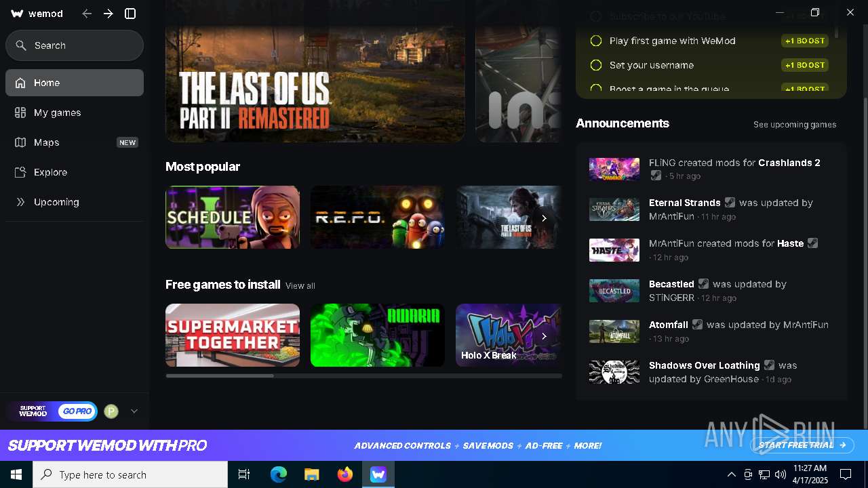Viewport: 868px width, 488px height.
Task: Open Haste announcement thumbnail
Action: (614, 250)
